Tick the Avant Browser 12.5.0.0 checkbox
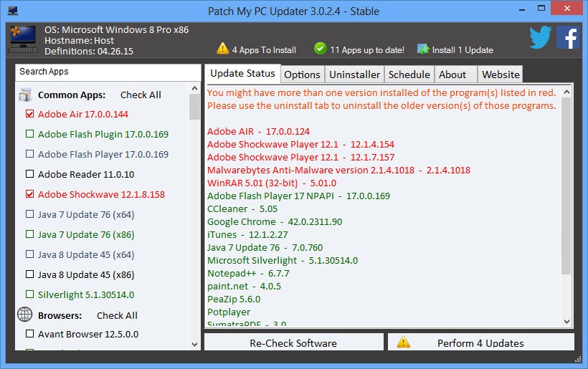The image size is (588, 369). (x=29, y=334)
